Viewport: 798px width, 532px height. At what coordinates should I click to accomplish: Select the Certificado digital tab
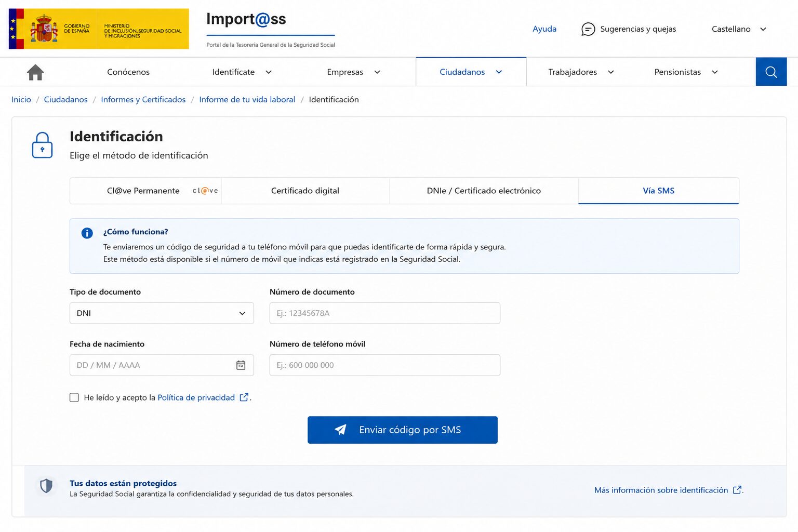pyautogui.click(x=305, y=191)
